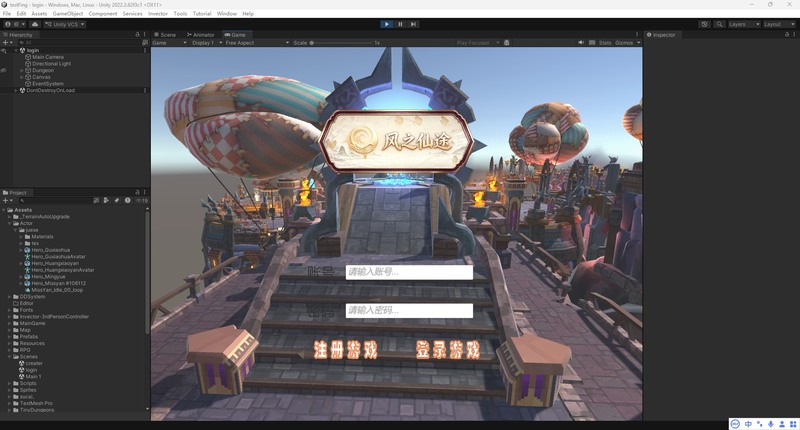Select the Inspector tab
The width and height of the screenshot is (800, 430).
pyautogui.click(x=661, y=35)
